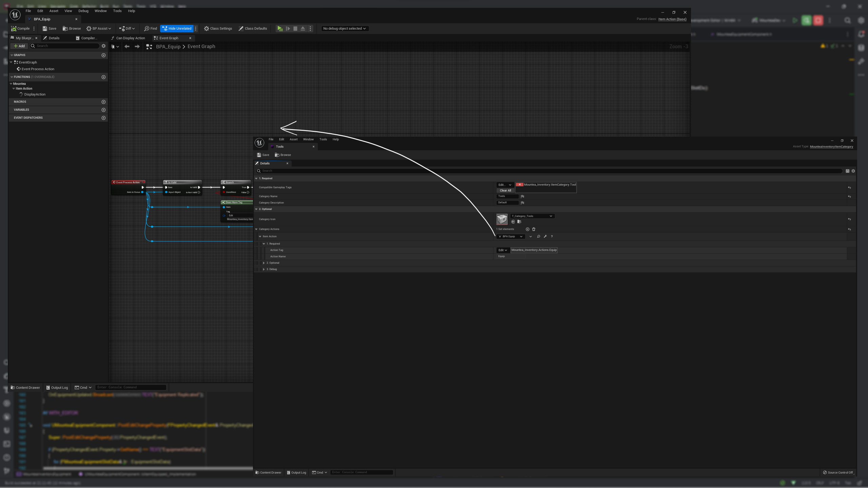The height and width of the screenshot is (488, 868).
Task: Click the wrench edit icon beside BPA Equip
Action: [545, 237]
